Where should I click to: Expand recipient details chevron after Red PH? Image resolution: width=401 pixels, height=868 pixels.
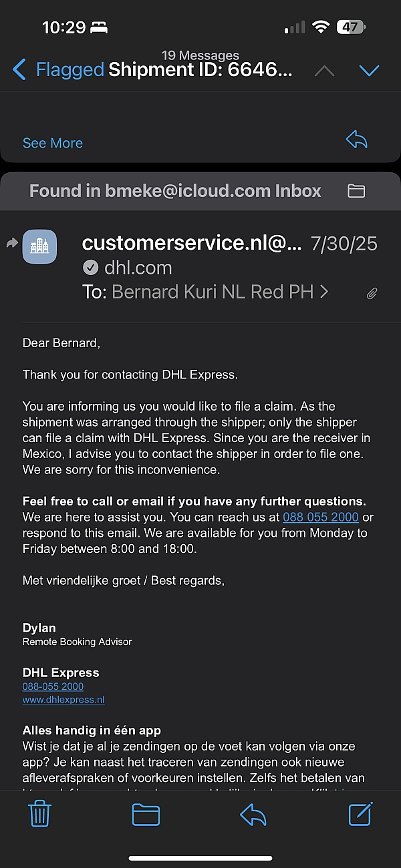pyautogui.click(x=325, y=292)
